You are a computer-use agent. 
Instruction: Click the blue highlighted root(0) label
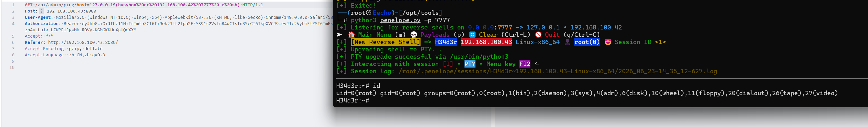click(587, 42)
